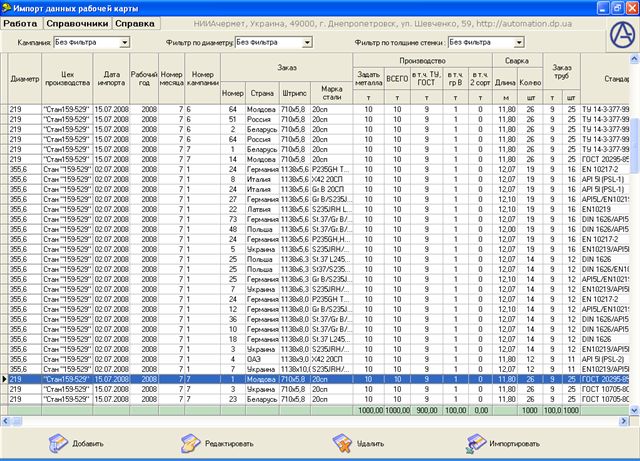
Task: Click the 1138x9,0 штрипс cell
Action: [294, 359]
